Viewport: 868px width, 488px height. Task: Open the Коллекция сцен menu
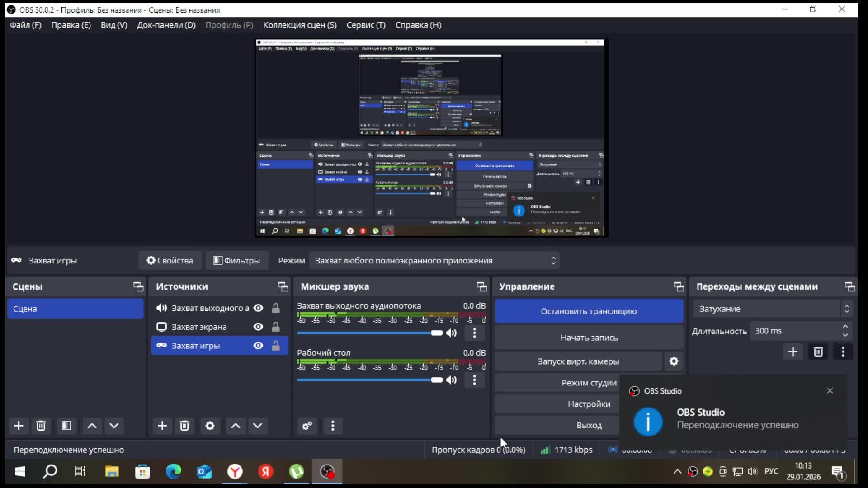pyautogui.click(x=300, y=25)
